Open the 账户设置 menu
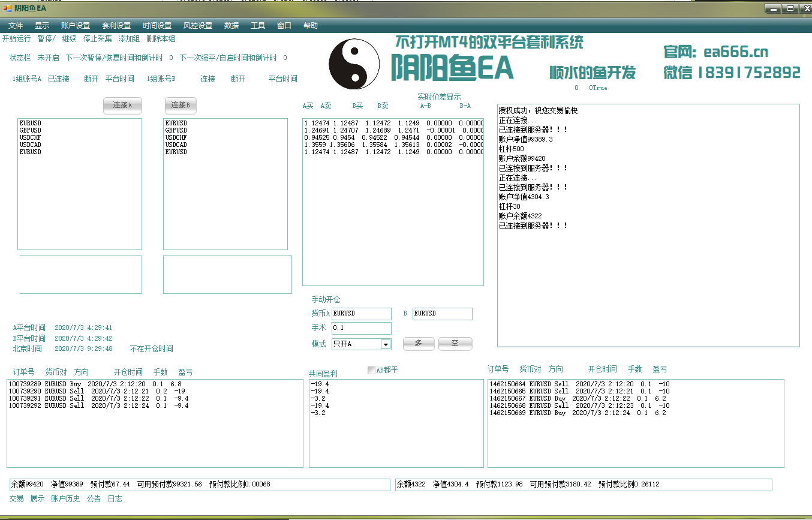 [76, 26]
